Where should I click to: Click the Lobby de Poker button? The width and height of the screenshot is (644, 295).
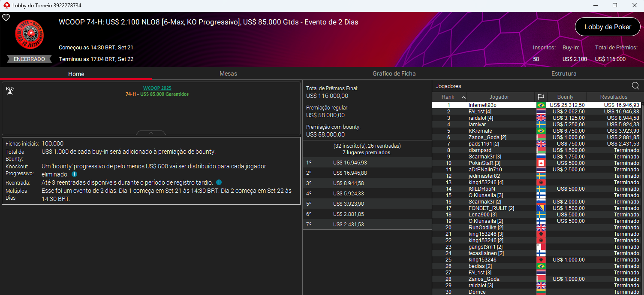tap(608, 27)
